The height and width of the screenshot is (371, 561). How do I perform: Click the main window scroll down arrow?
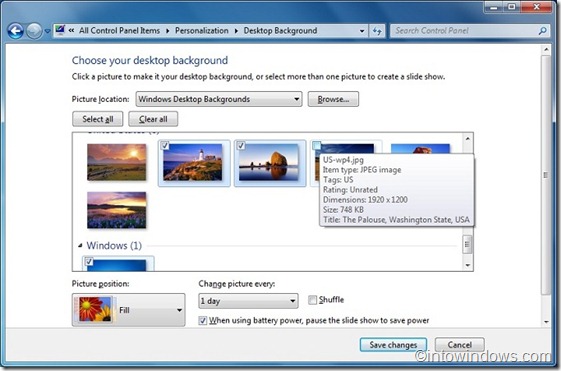[546, 321]
